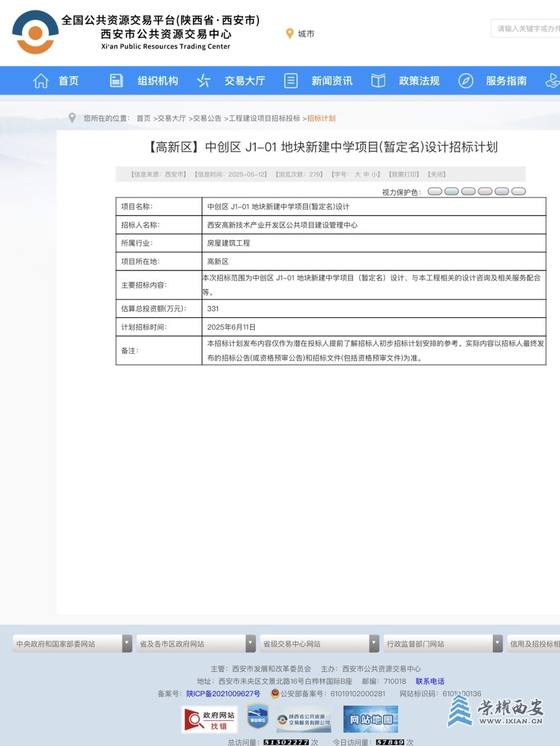Click the news list icon beside 新闻资讯
Image resolution: width=560 pixels, height=746 pixels.
click(291, 81)
